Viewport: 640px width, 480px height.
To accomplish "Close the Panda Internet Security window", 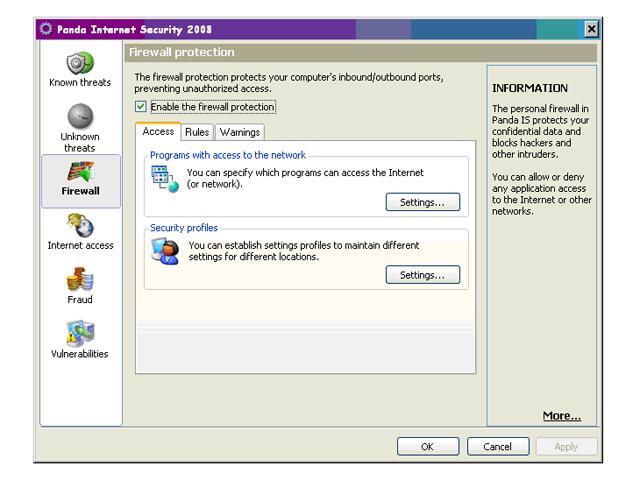I will point(591,29).
